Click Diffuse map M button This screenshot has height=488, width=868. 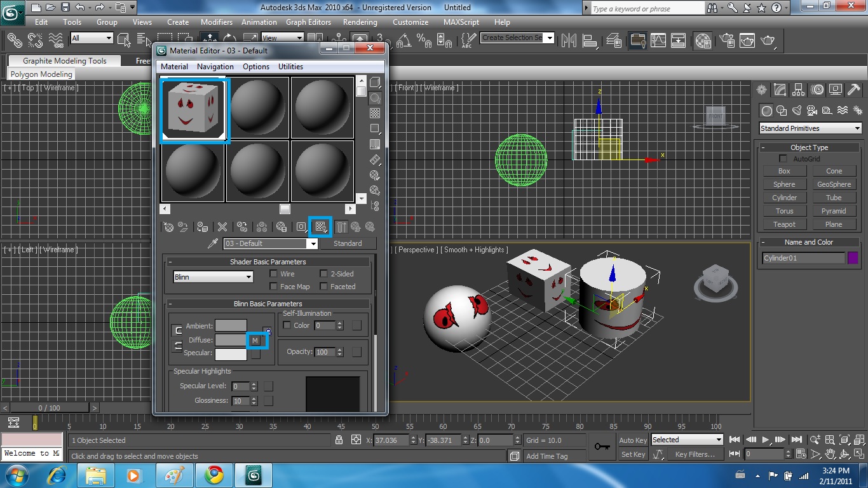[x=255, y=341]
